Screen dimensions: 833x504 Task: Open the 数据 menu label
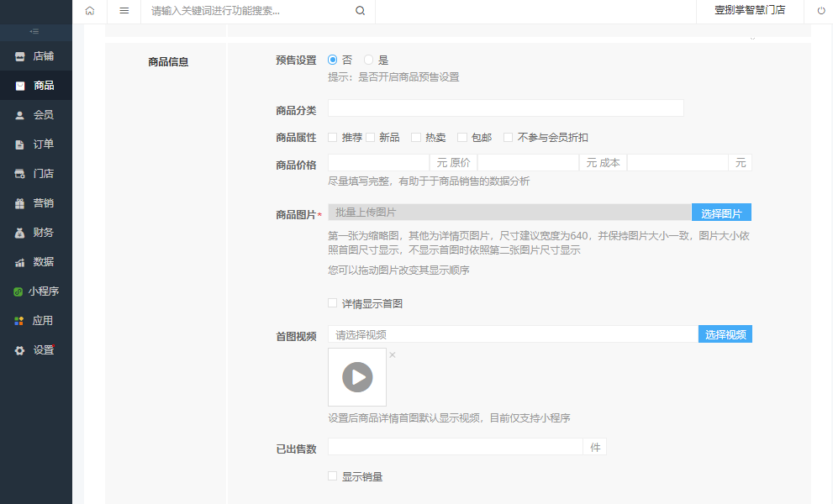(x=44, y=262)
